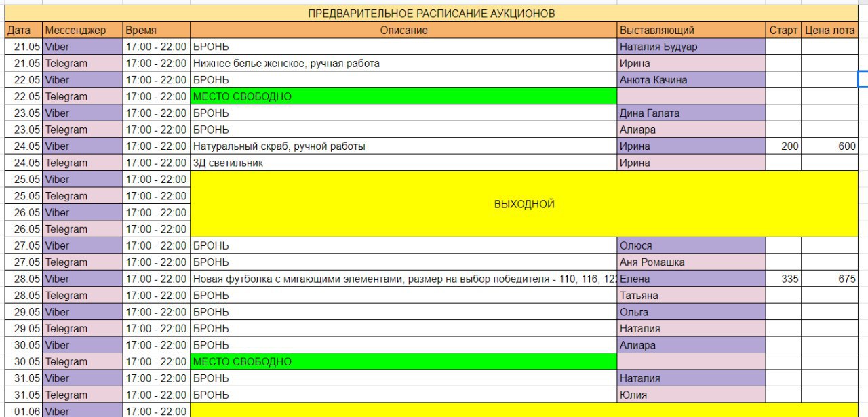The image size is (868, 417).
Task: Select the time 17:00 - 22:00 in 29.05 Viber row
Action: click(157, 313)
